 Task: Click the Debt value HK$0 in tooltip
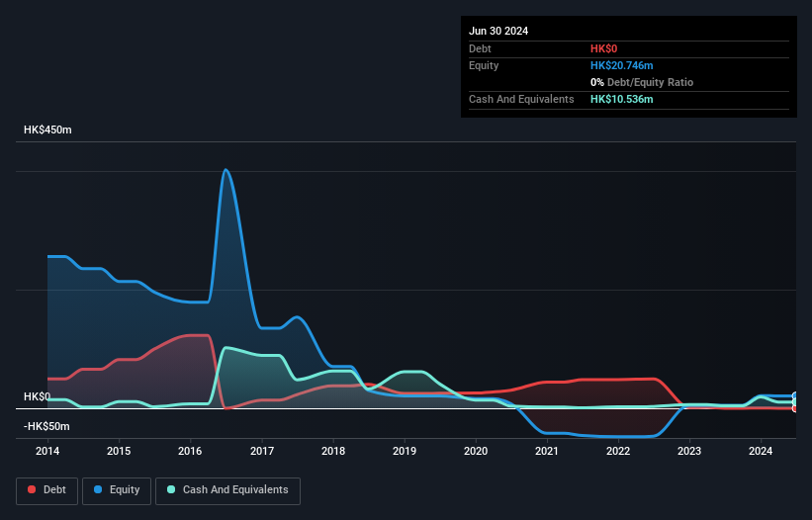tap(604, 48)
